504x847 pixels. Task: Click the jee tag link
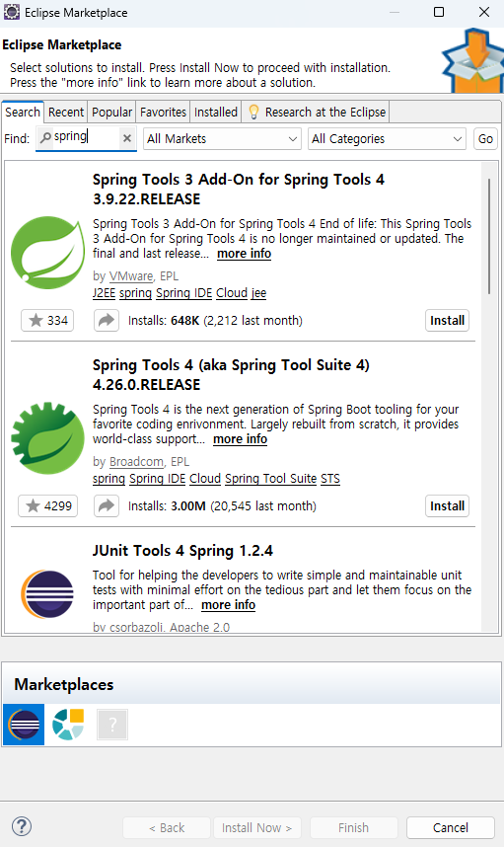pyautogui.click(x=259, y=293)
